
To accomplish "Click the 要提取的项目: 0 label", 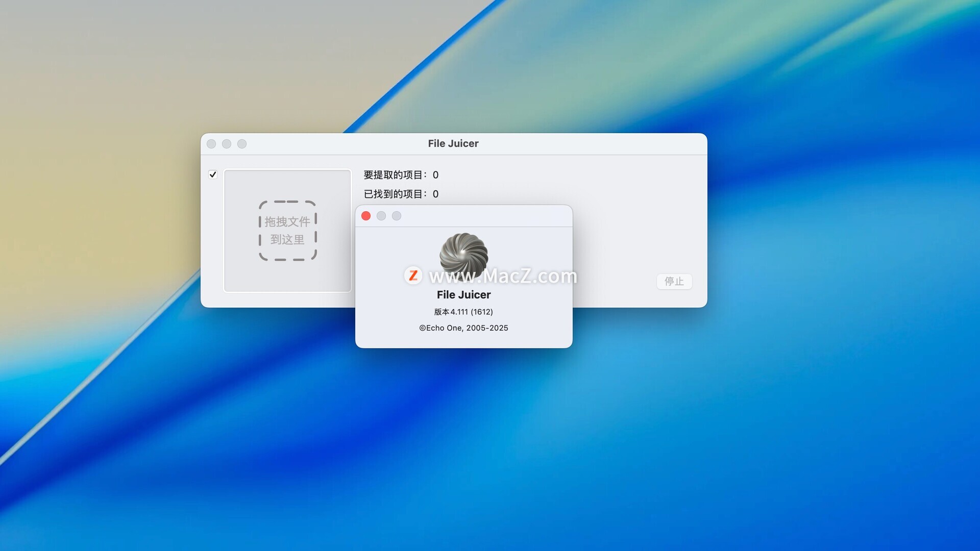I will pyautogui.click(x=401, y=175).
